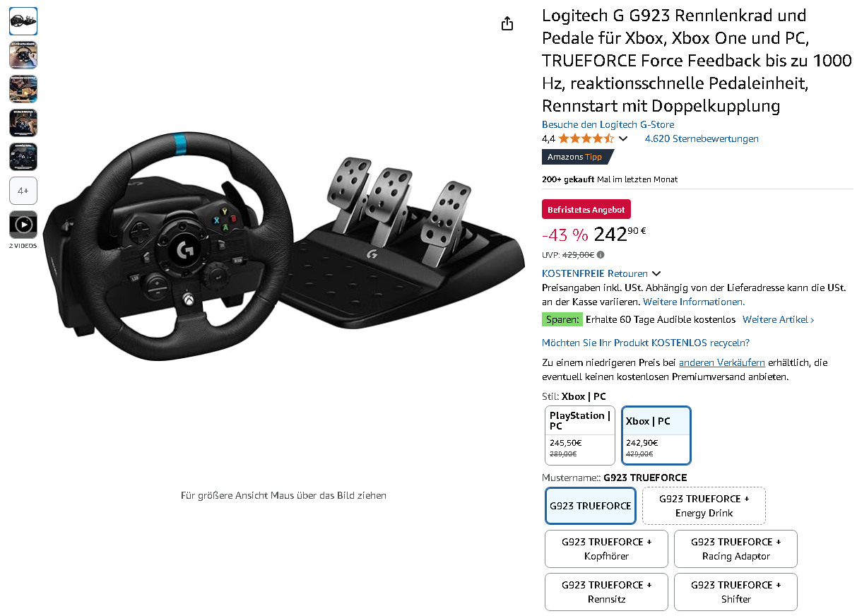This screenshot has width=857, height=616.
Task: Choose G923 TRUEFORCE + Rennsitz variant
Action: point(606,592)
